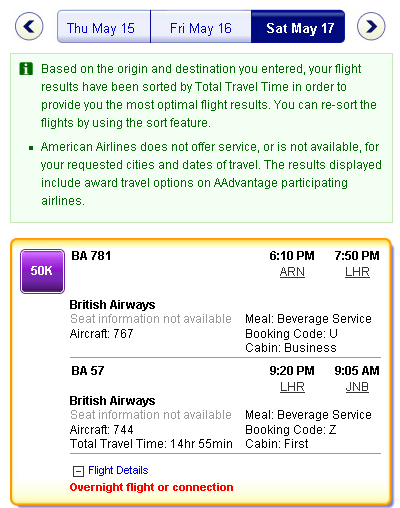Select the Sat May 17 tab
This screenshot has width=400, height=508.
pos(298,27)
